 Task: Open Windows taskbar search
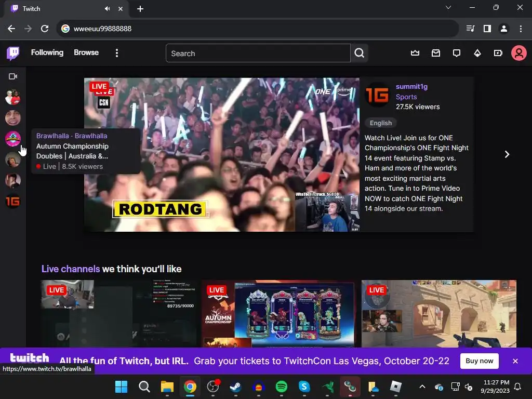pos(144,387)
